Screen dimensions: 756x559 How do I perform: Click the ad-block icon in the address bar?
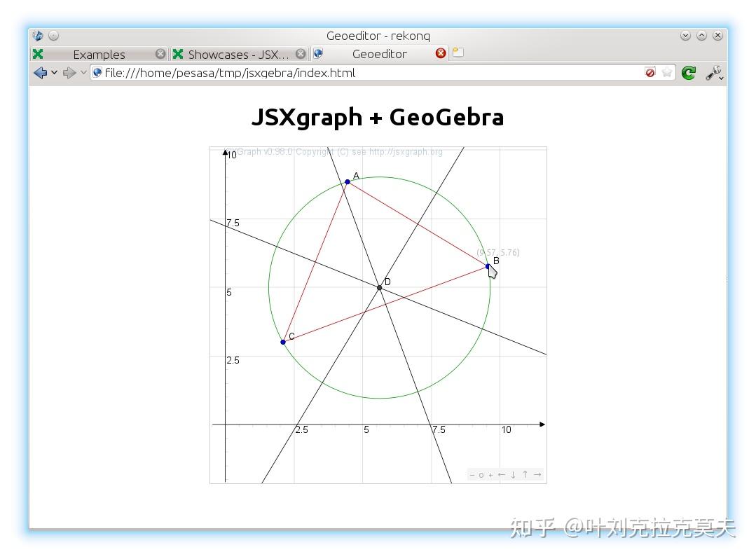[650, 73]
